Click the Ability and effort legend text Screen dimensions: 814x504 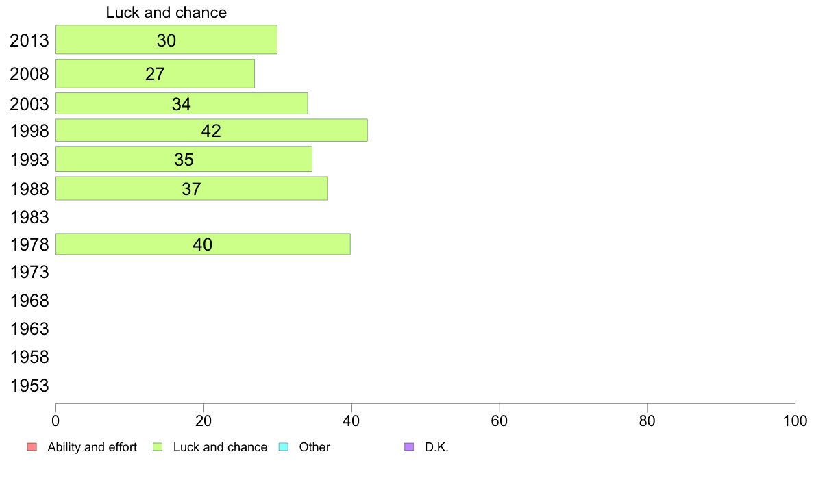92,447
